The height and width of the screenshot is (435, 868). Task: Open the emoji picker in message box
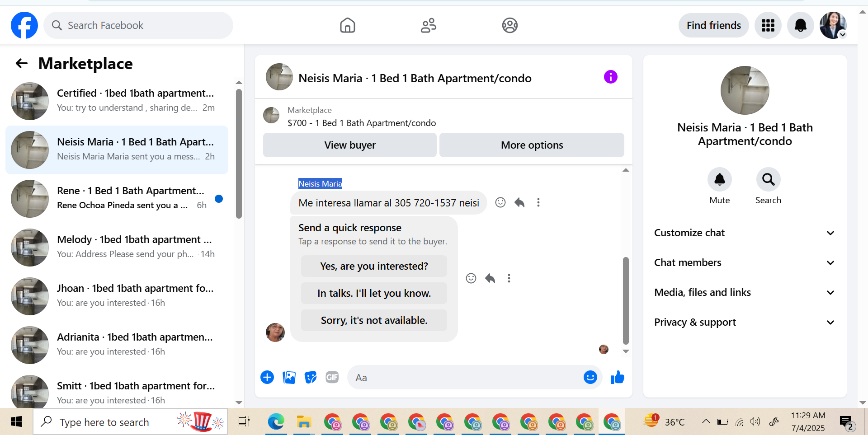(x=590, y=377)
